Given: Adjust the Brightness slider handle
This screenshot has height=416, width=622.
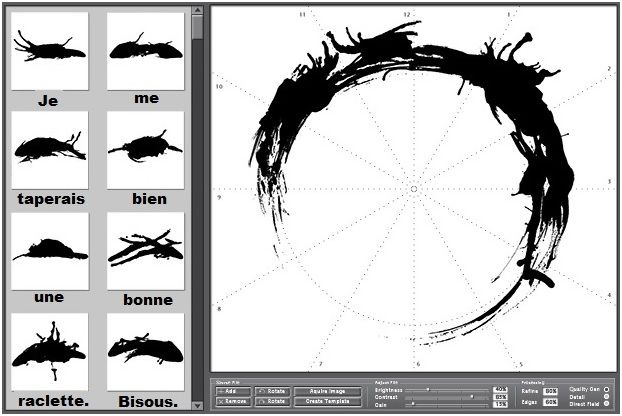Looking at the screenshot, I should tap(428, 389).
